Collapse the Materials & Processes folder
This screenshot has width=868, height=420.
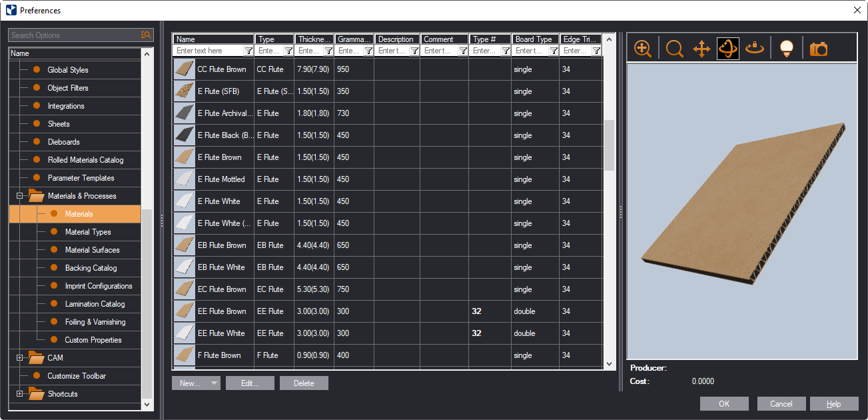pyautogui.click(x=20, y=196)
